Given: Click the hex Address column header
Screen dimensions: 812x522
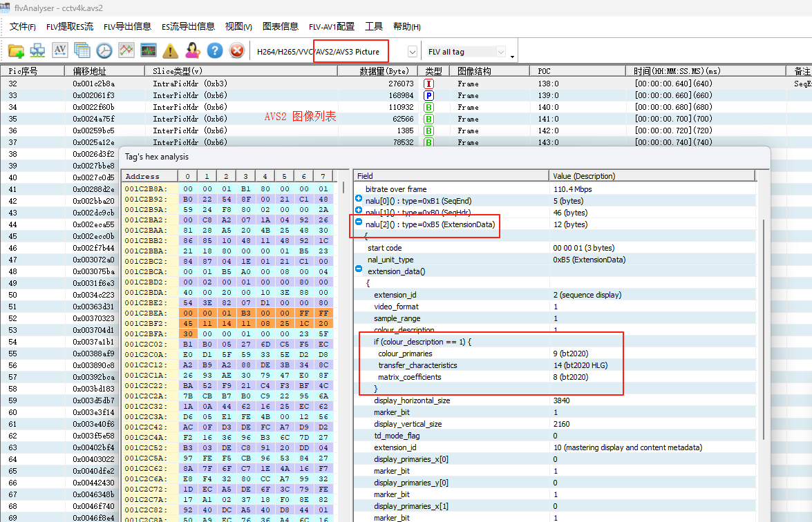Looking at the screenshot, I should point(150,176).
